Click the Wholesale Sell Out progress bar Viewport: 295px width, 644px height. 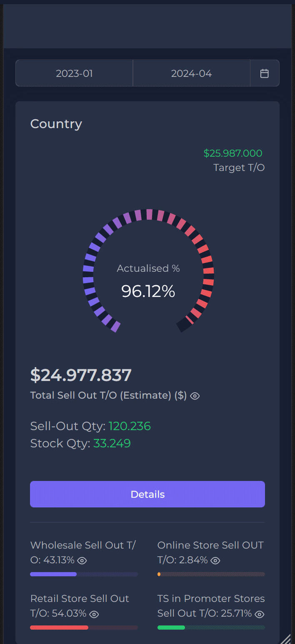point(84,574)
